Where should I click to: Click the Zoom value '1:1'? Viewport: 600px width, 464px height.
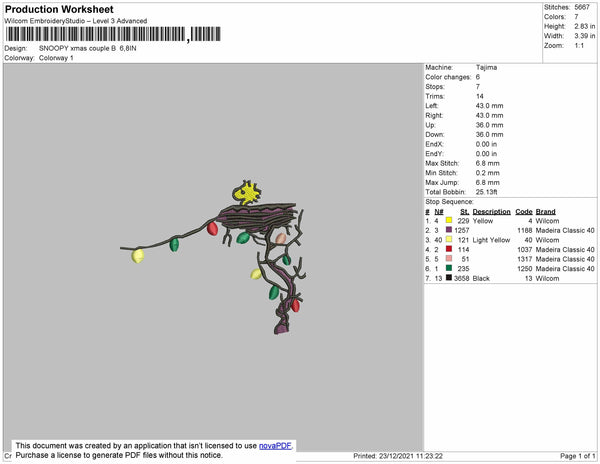(579, 46)
